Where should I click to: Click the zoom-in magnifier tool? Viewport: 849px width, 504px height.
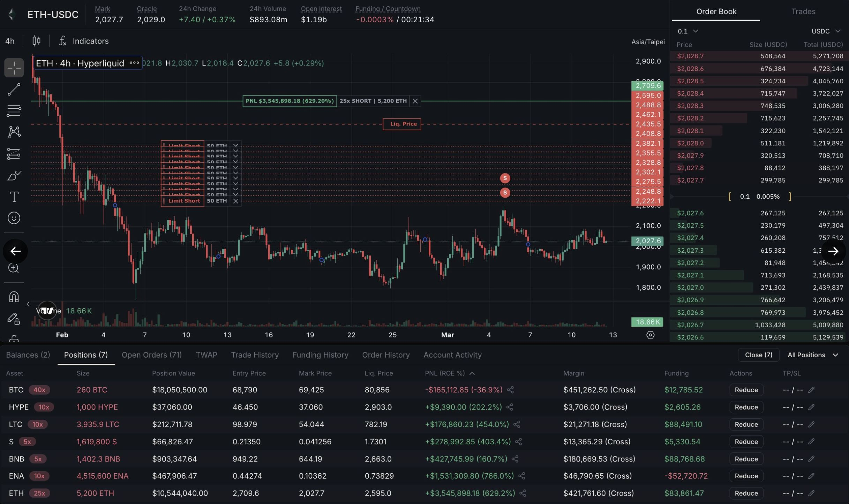click(x=14, y=268)
